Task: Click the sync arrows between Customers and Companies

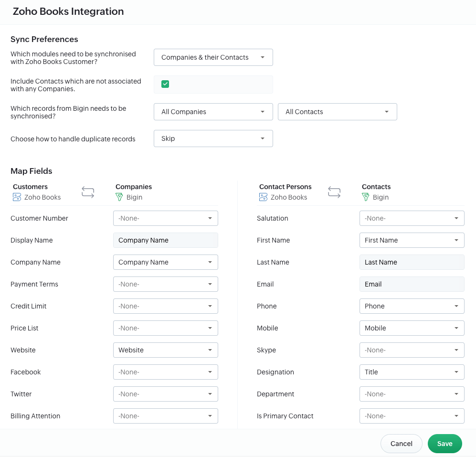Action: 88,192
